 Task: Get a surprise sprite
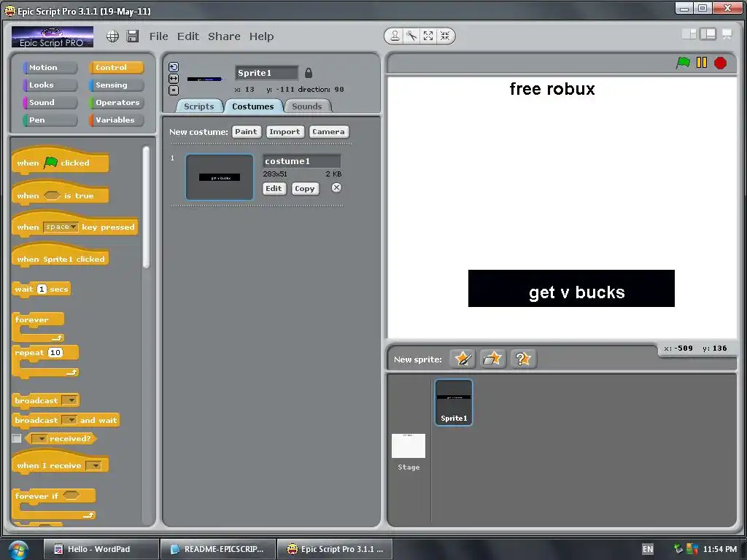523,359
